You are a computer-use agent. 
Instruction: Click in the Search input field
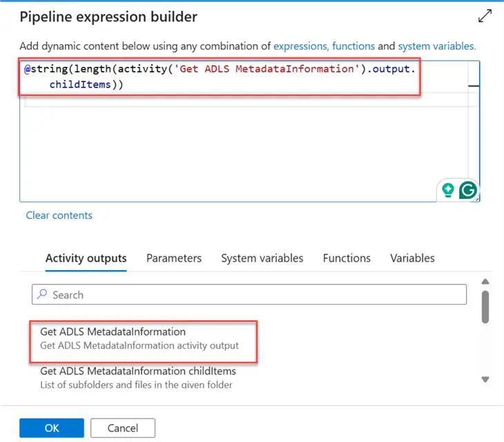click(x=249, y=295)
